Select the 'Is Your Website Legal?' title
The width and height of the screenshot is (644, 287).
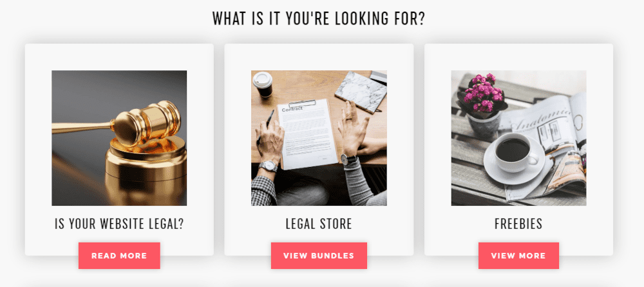(x=119, y=224)
